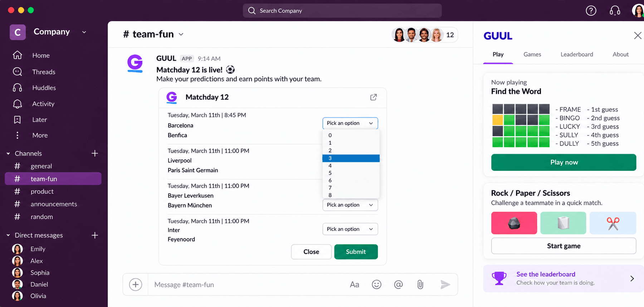Open the help question mark icon
This screenshot has height=307, width=644.
591,11
